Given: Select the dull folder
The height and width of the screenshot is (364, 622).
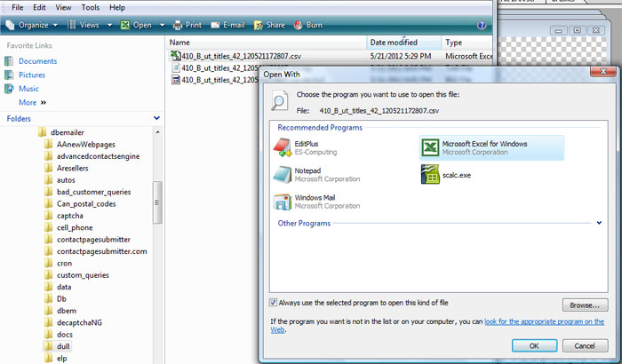Looking at the screenshot, I should (57, 346).
